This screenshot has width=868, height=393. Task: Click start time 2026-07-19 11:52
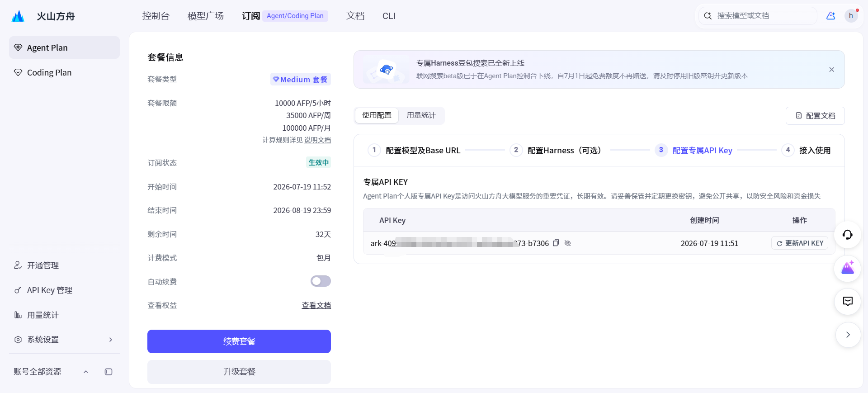coord(302,187)
